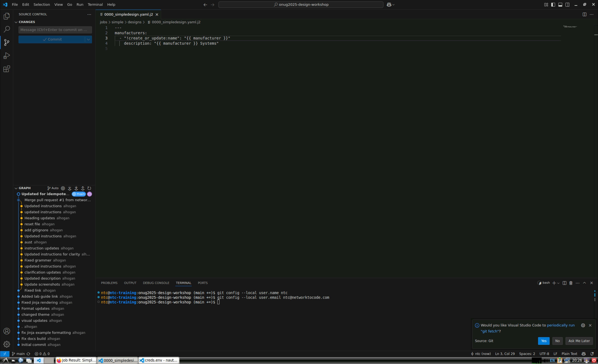Click Yes on git fetch notification

pos(543,341)
